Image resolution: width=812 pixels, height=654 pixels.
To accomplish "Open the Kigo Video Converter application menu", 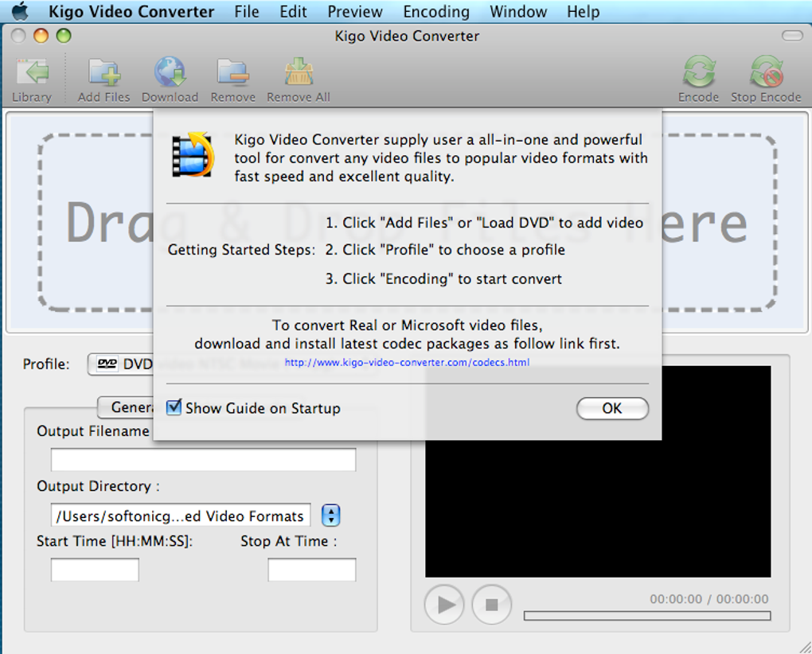I will pos(131,11).
